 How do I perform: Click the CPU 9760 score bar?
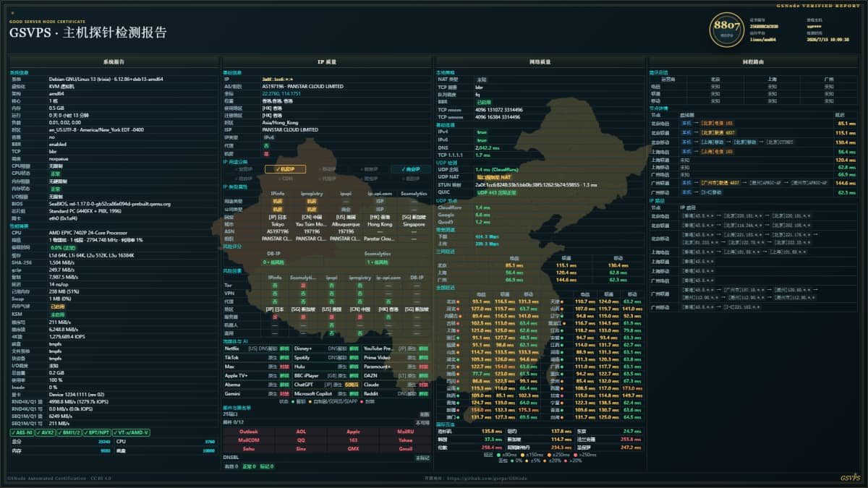(x=166, y=440)
